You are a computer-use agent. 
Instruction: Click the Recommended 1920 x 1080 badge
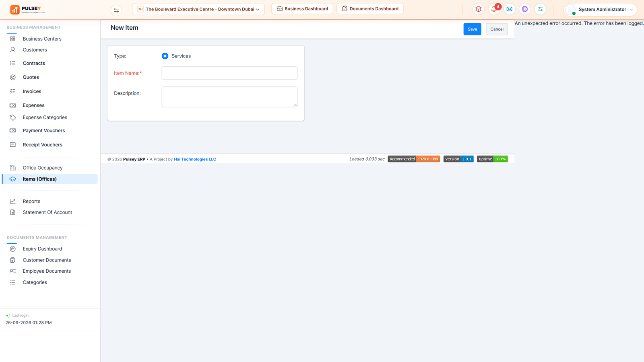point(414,159)
